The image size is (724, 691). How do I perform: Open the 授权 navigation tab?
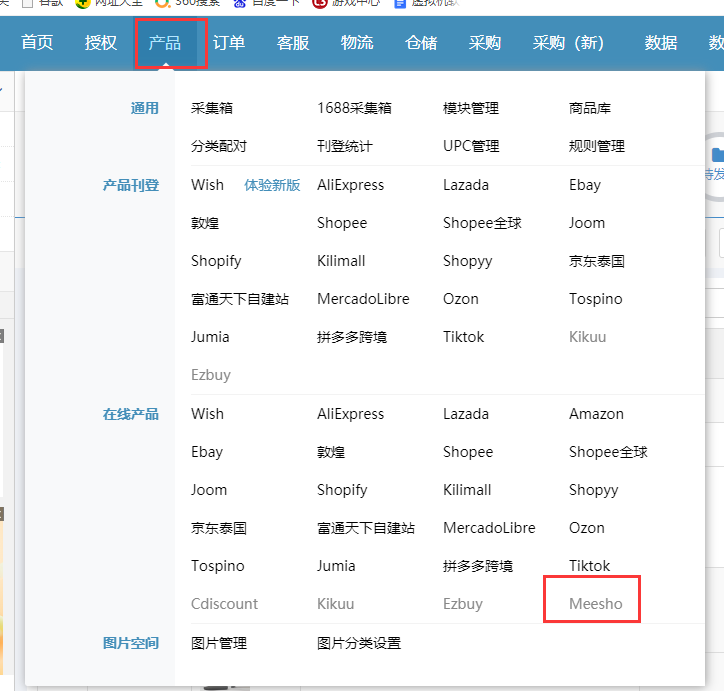pyautogui.click(x=101, y=43)
